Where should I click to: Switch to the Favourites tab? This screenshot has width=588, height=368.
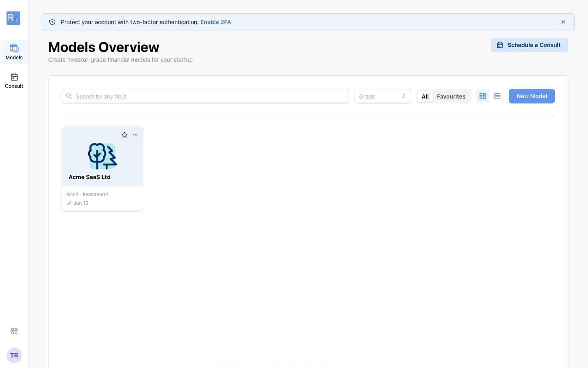tap(451, 96)
